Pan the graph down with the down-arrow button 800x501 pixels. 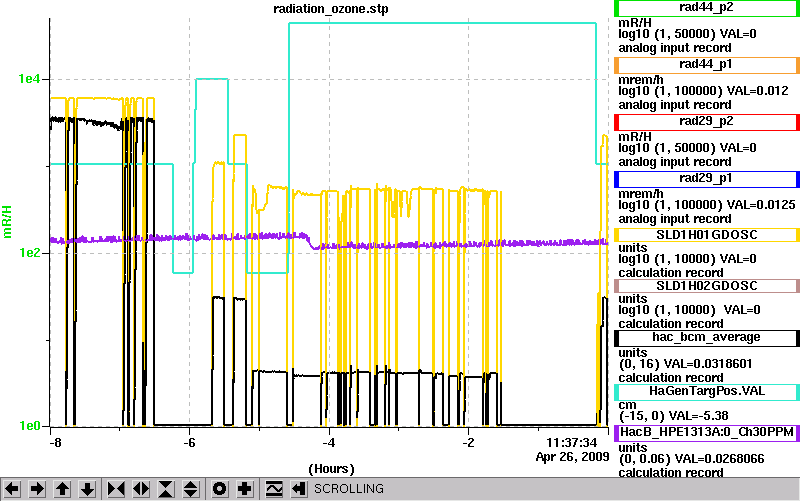(x=88, y=489)
